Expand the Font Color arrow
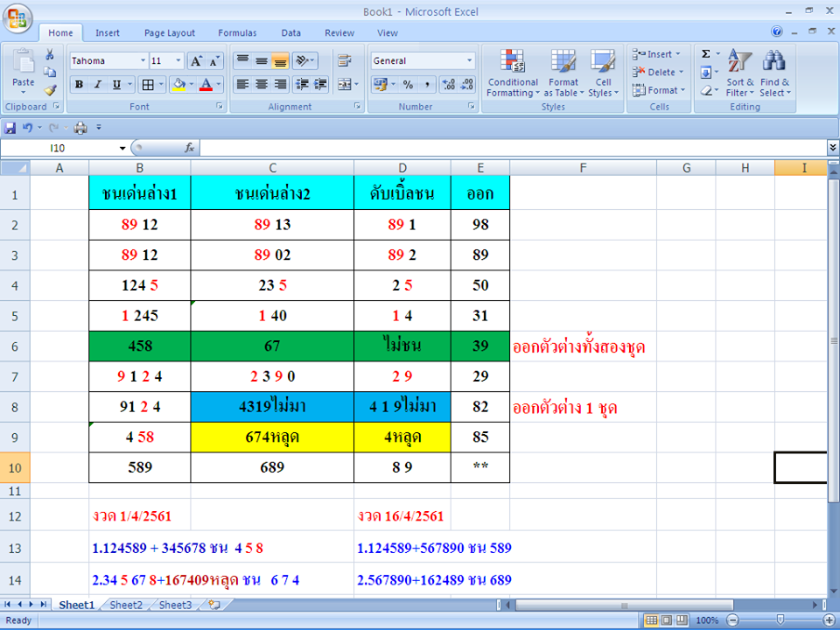The height and width of the screenshot is (630, 840). pyautogui.click(x=219, y=84)
